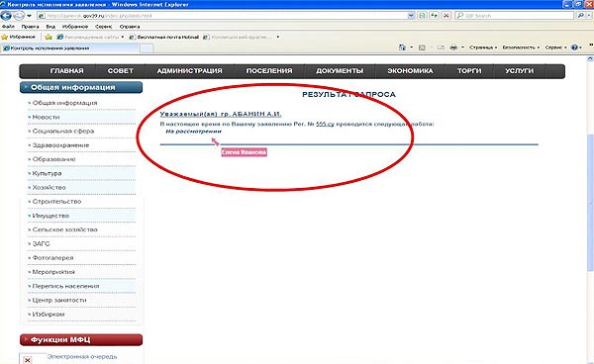Open the ТОРГИ navigation item
The width and height of the screenshot is (594, 364).
[x=469, y=71]
